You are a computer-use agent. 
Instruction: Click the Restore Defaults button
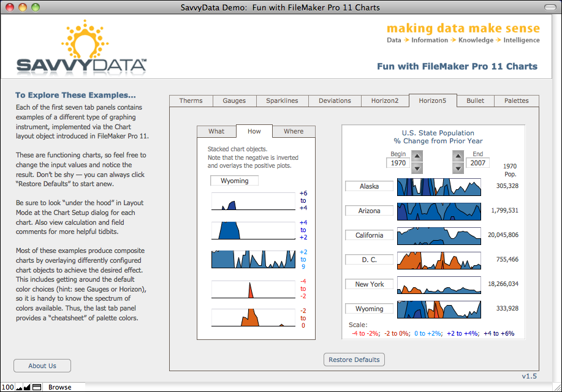(x=354, y=360)
